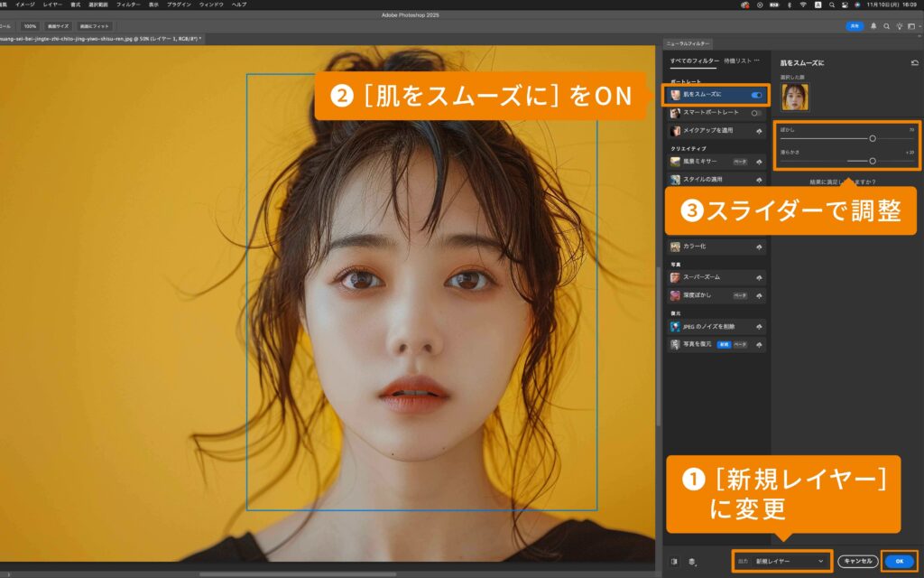This screenshot has width=924, height=578.
Task: Click the before/after preview icon
Action: (x=675, y=561)
